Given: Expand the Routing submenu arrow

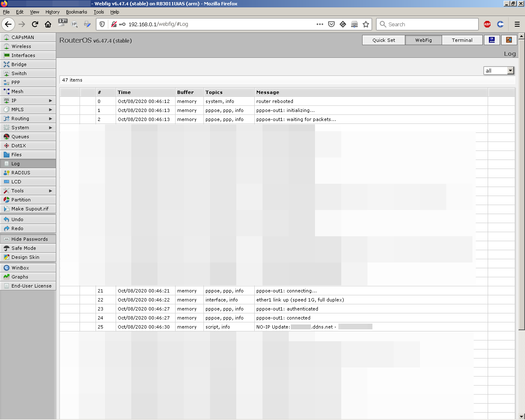Looking at the screenshot, I should (50, 119).
